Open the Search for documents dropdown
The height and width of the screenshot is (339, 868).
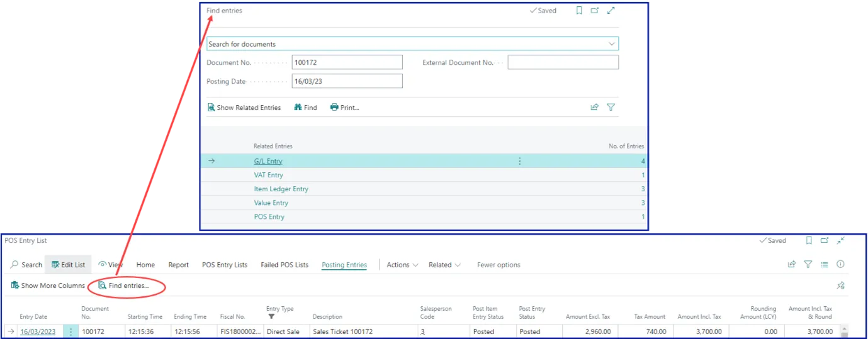point(611,44)
